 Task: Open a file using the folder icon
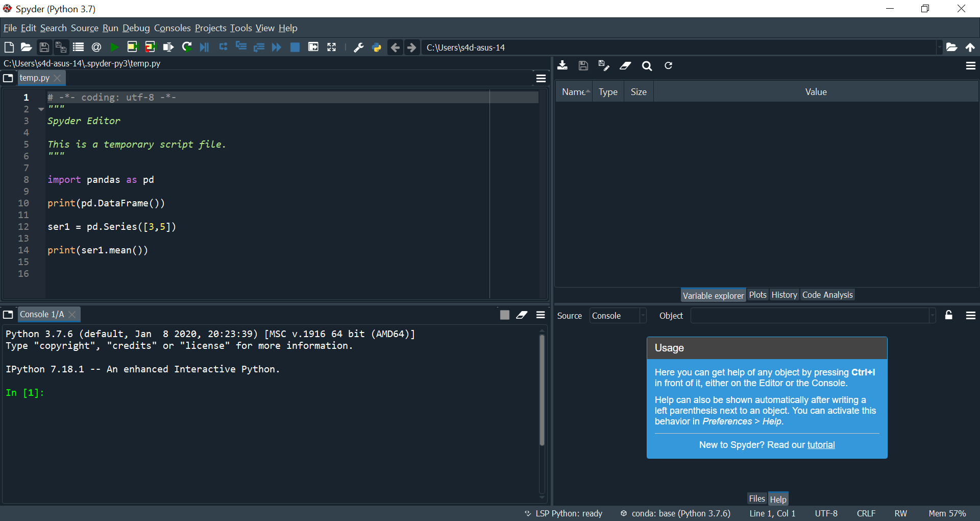point(26,48)
